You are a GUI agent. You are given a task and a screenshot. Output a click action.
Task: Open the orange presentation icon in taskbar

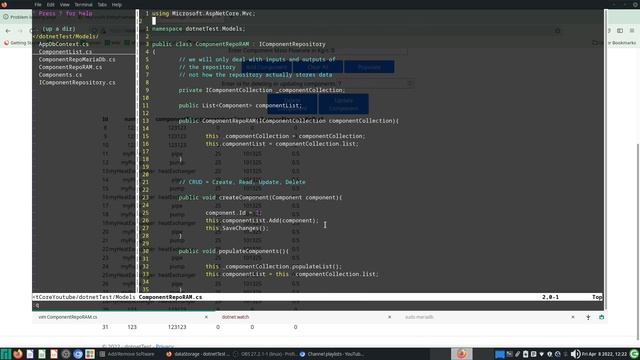(x=54, y=354)
